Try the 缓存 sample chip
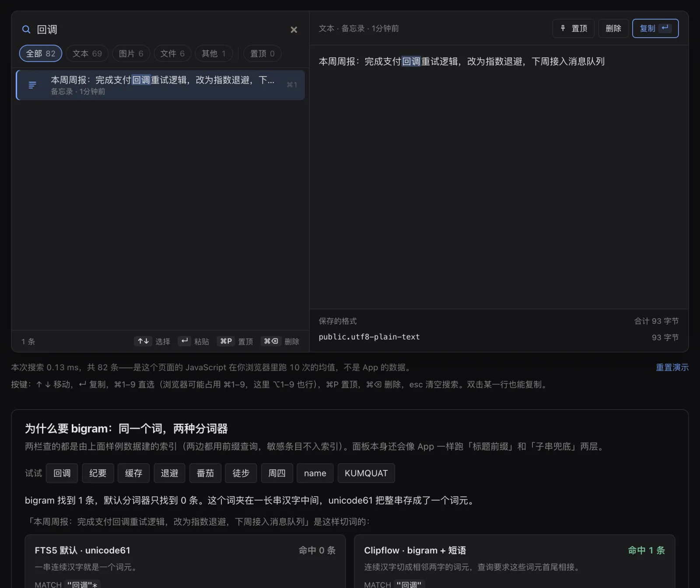The image size is (700, 588). pyautogui.click(x=133, y=473)
